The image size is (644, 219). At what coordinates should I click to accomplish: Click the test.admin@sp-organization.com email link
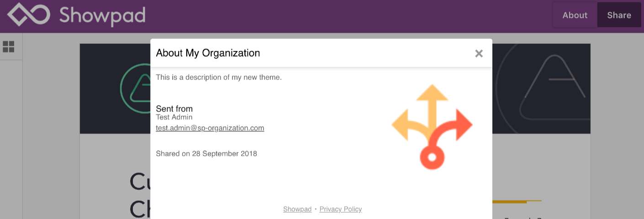point(210,128)
